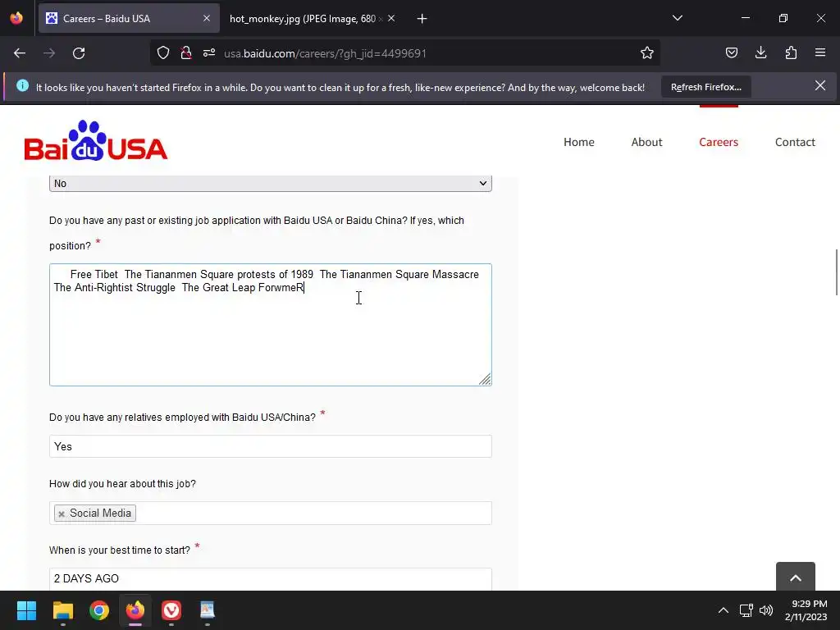
Task: Open the Windows Start menu
Action: (x=26, y=610)
